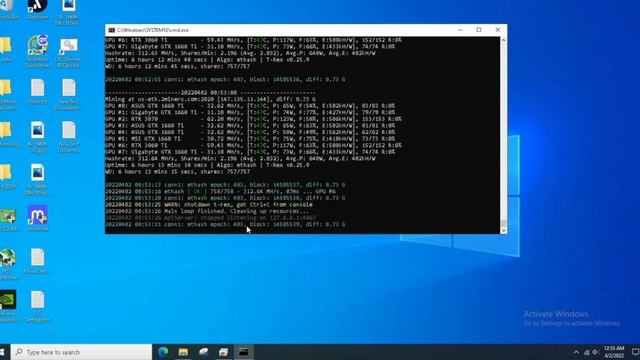
Task: Click the cmd window scrollbar up arrow
Action: pos(504,40)
